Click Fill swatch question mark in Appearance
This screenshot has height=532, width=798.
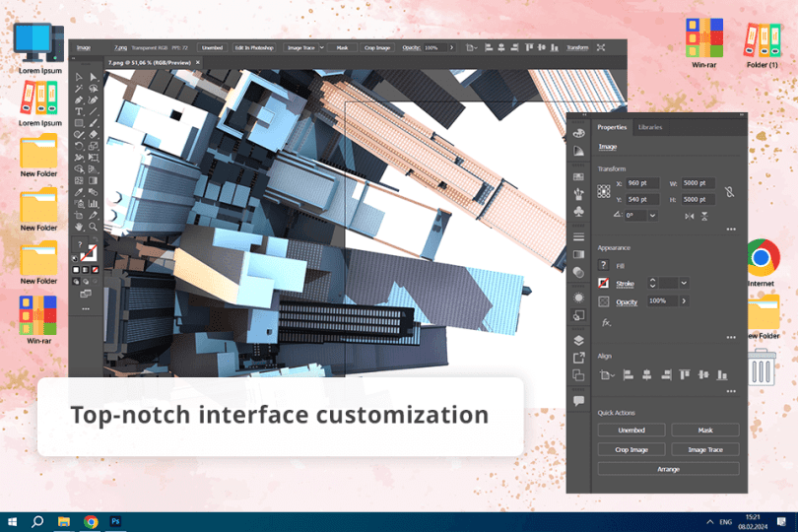[x=604, y=265]
